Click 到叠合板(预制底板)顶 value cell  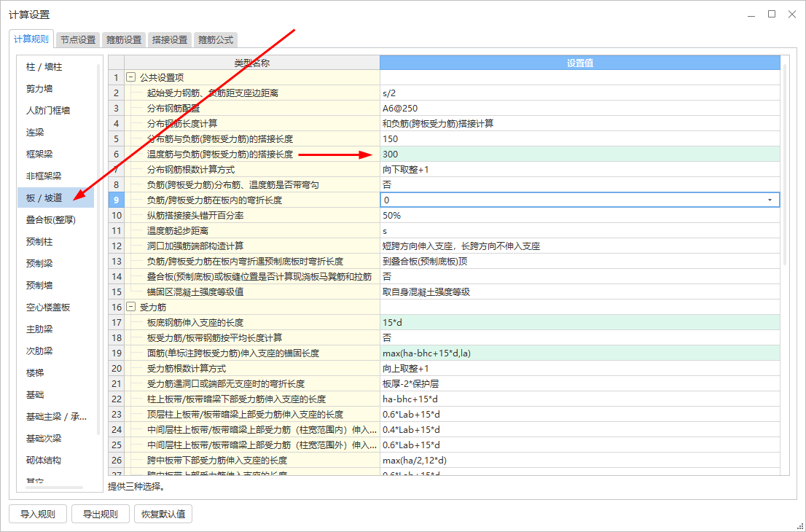tap(580, 261)
